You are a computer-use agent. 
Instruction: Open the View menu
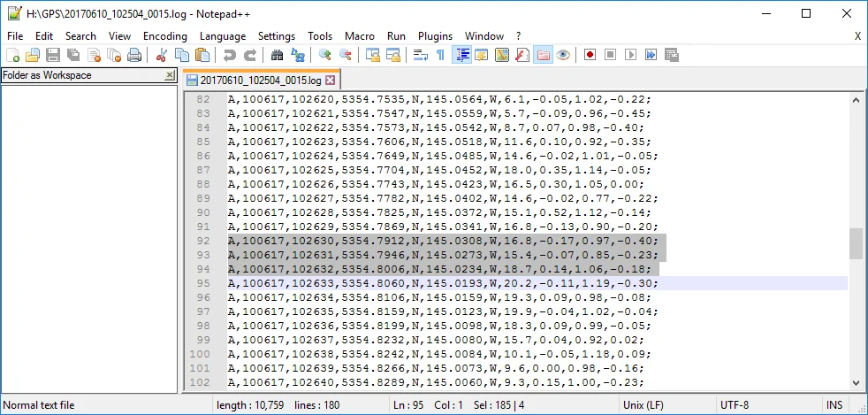[x=119, y=36]
